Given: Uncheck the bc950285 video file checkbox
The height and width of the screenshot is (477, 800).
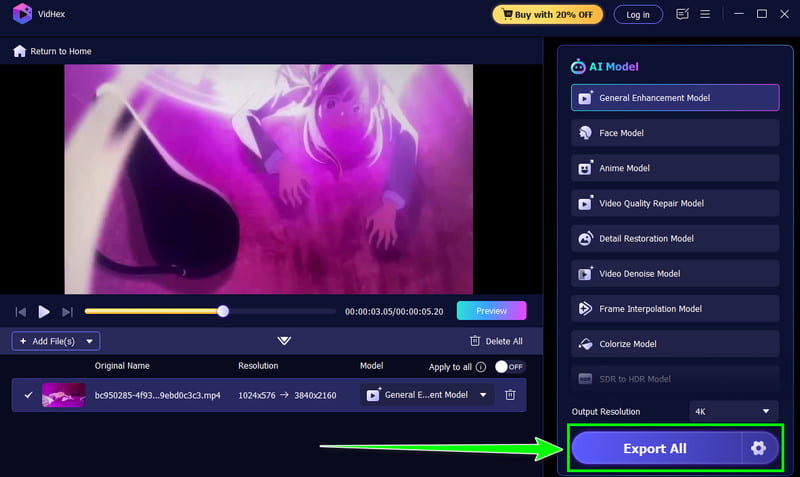Looking at the screenshot, I should coord(29,395).
